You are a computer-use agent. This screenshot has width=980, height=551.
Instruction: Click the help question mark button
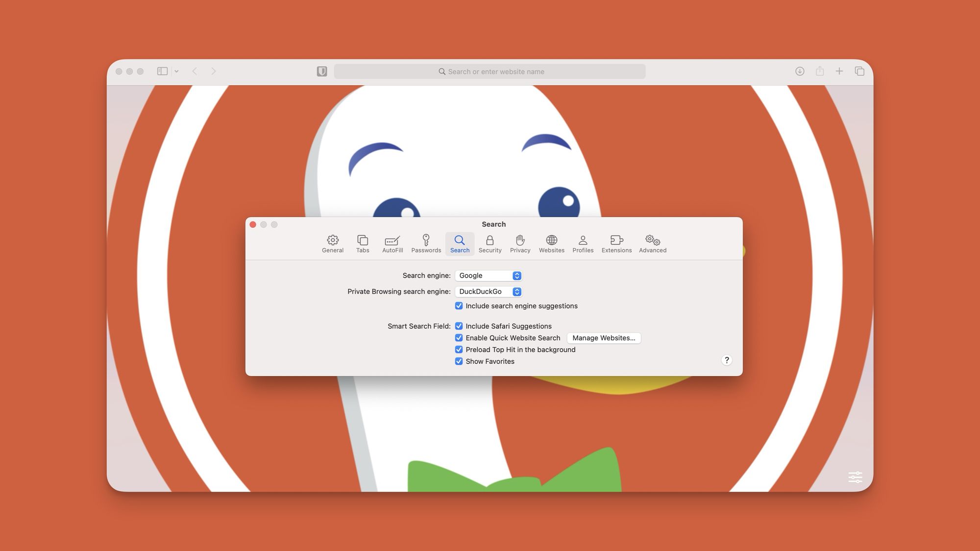[727, 360]
